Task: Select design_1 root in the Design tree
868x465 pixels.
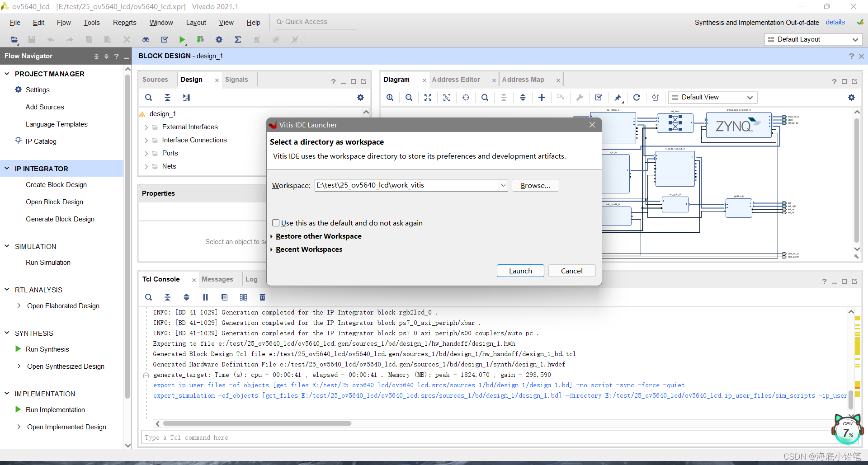Action: click(x=162, y=114)
